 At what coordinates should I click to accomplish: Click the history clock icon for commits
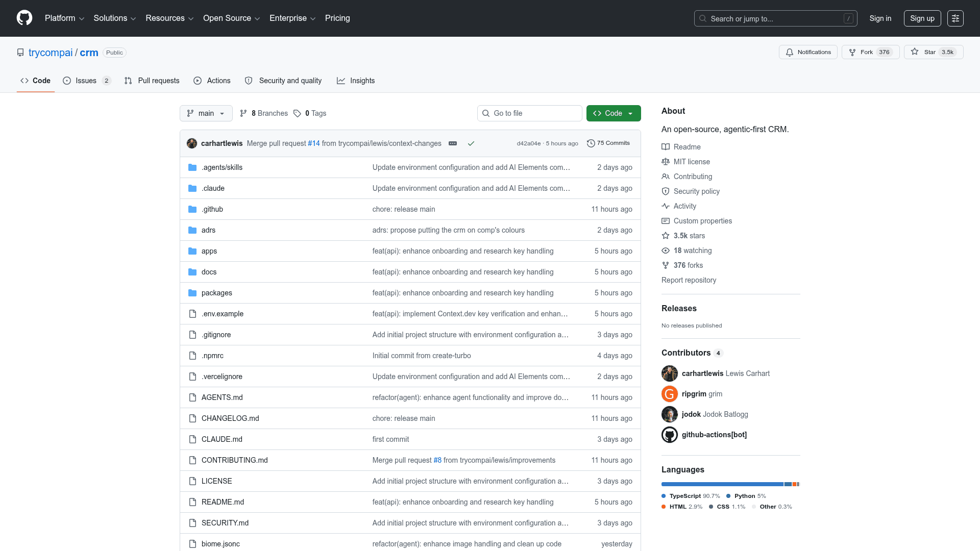[591, 143]
